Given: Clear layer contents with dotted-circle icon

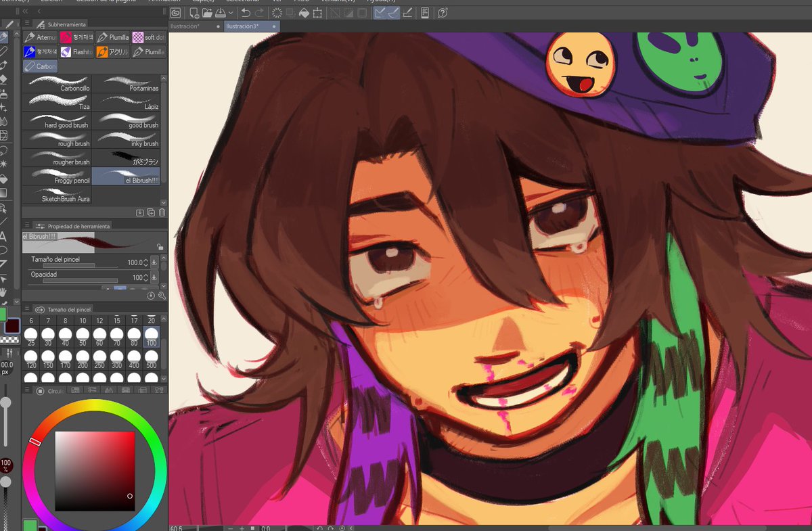Looking at the screenshot, I should click(277, 13).
